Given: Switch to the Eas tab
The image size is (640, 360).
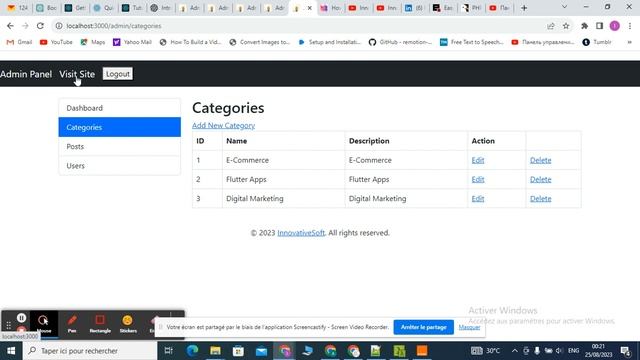Looking at the screenshot, I should click(x=442, y=8).
